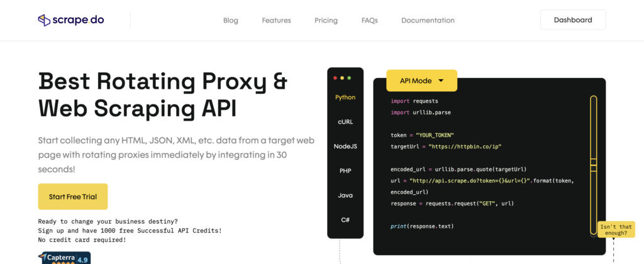Screen dimensions: 644x264
Task: Click the red window dot
Action: (335, 77)
